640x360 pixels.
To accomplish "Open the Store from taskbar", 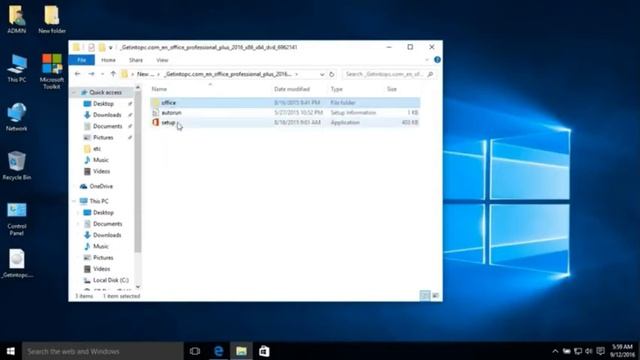I will [x=264, y=351].
